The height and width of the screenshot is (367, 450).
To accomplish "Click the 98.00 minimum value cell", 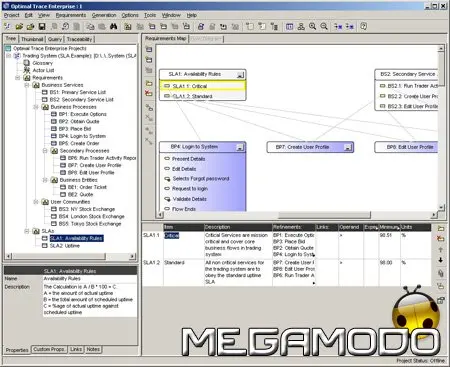I will click(389, 272).
